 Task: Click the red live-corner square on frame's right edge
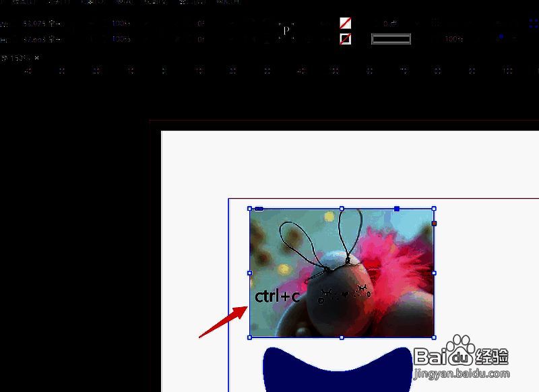(434, 223)
